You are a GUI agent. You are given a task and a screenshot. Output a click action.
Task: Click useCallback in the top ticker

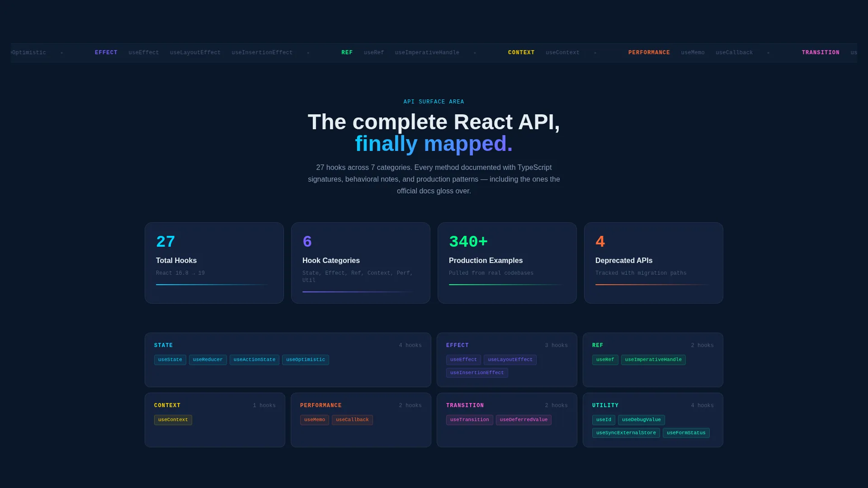(x=734, y=52)
